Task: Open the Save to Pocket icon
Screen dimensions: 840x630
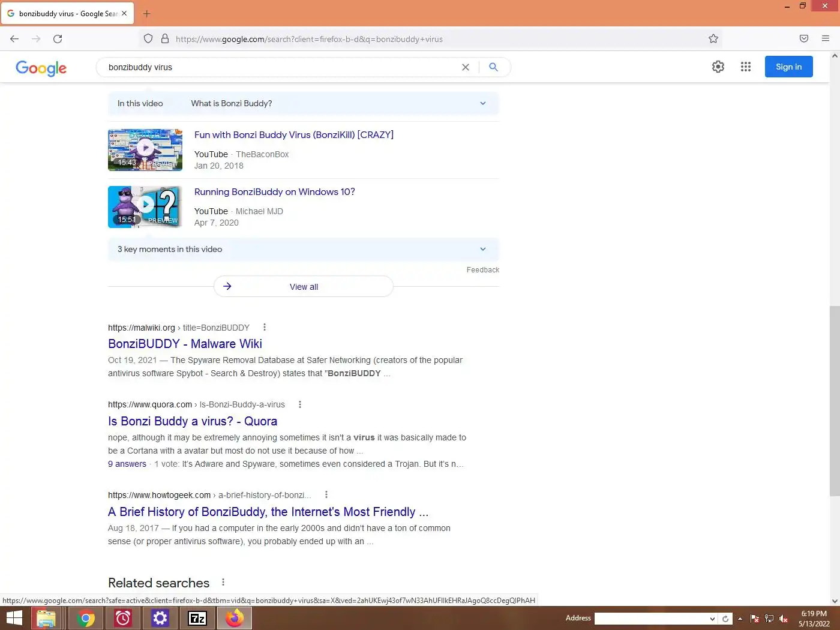Action: (x=804, y=39)
